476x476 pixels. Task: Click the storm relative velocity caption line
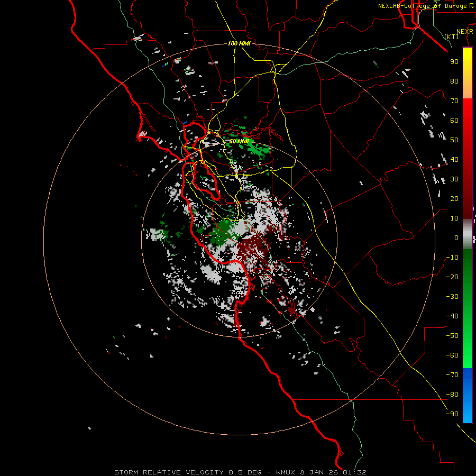pyautogui.click(x=240, y=472)
